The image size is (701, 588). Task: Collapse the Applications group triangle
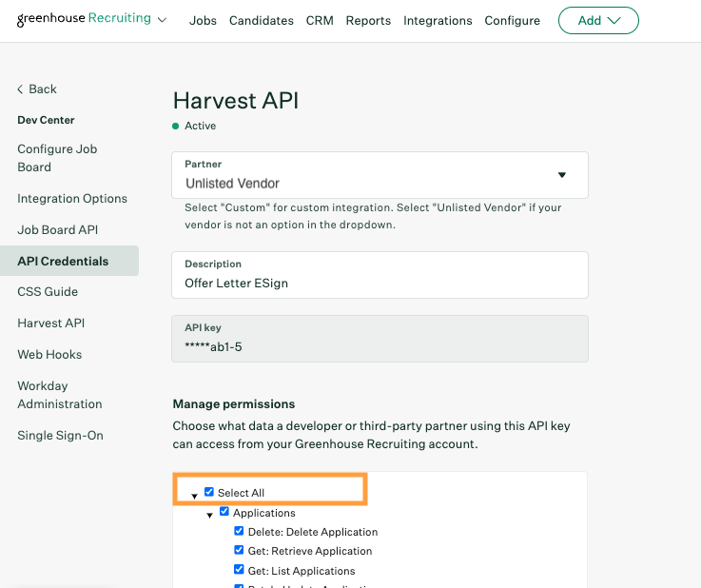[209, 516]
